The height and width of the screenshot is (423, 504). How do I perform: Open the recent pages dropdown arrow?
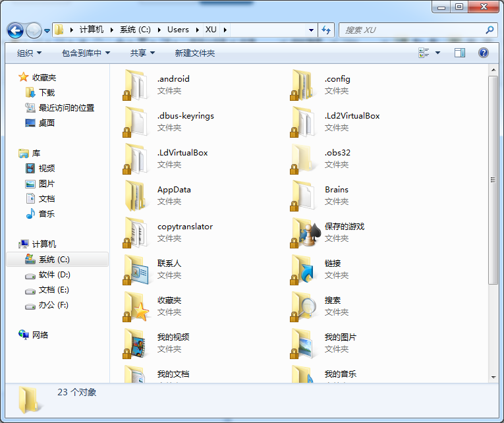[47, 31]
